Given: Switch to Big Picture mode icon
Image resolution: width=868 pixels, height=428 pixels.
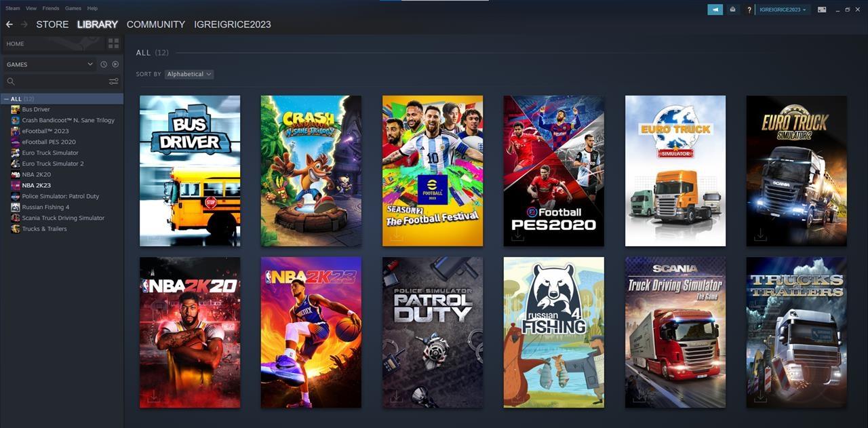Looking at the screenshot, I should [822, 9].
